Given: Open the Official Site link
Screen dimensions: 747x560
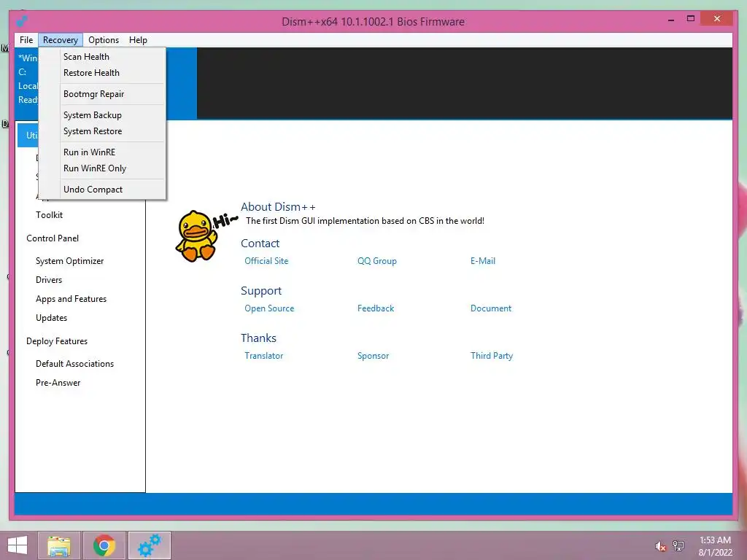Looking at the screenshot, I should pos(266,261).
